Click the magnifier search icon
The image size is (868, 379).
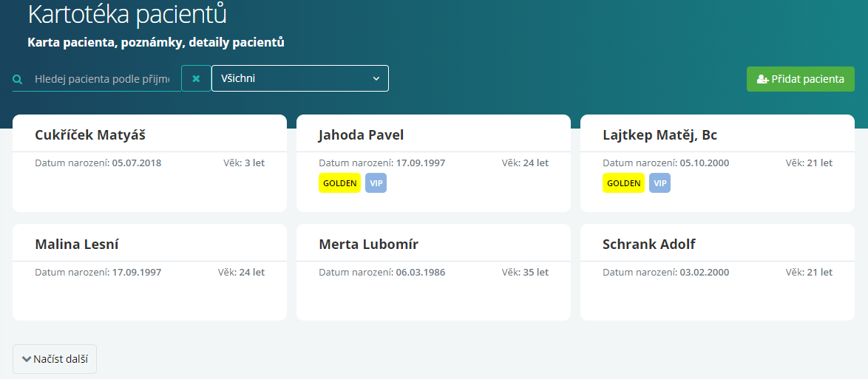(x=18, y=79)
